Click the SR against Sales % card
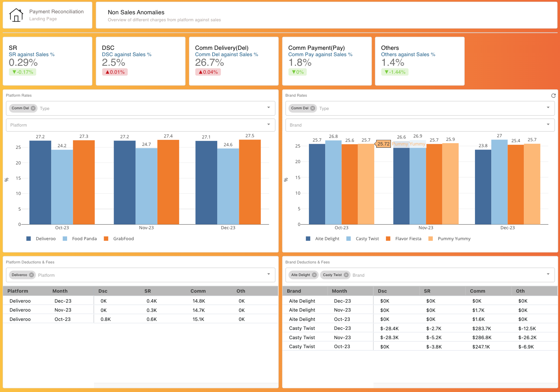The width and height of the screenshot is (560, 392). tap(47, 61)
